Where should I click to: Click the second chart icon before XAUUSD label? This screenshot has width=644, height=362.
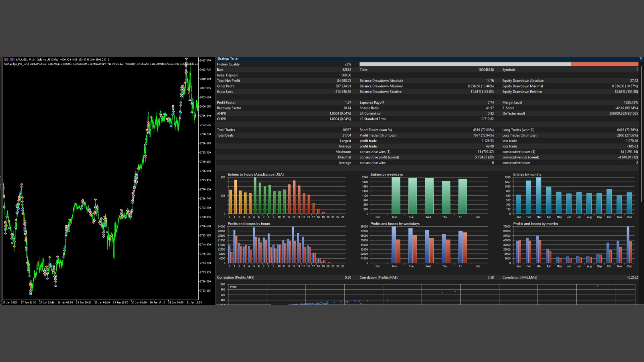coord(12,59)
